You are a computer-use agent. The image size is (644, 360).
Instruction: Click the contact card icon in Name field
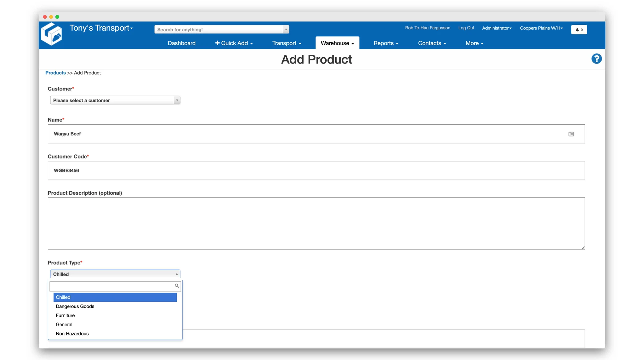[571, 134]
